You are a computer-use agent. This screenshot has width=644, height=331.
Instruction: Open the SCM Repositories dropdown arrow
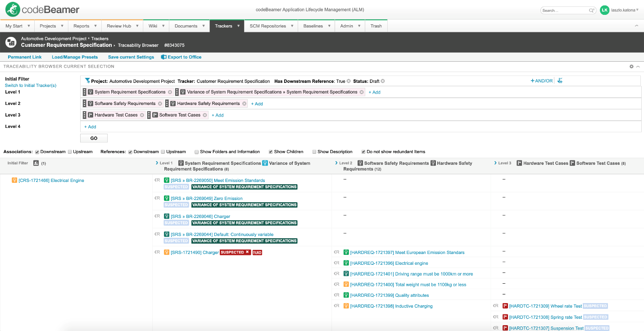pos(292,26)
